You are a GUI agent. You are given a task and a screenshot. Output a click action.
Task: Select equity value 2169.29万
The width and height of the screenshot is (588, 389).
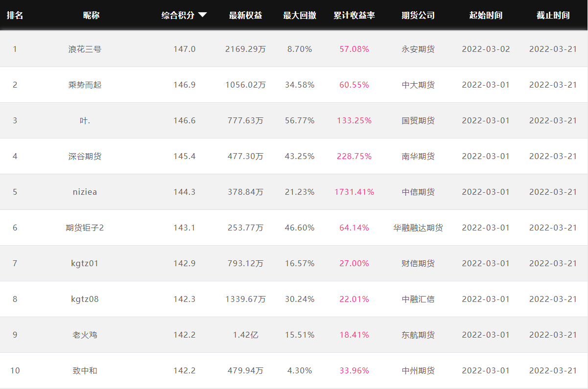click(246, 49)
